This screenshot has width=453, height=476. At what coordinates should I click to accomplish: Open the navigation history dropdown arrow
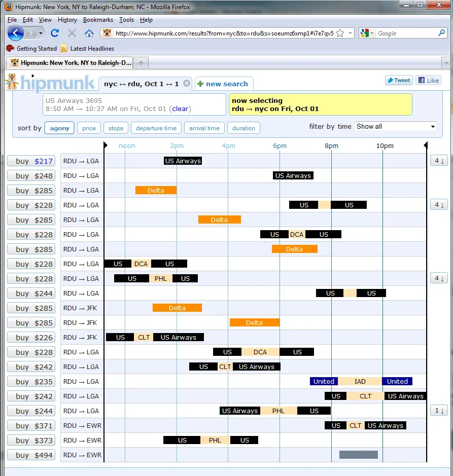click(41, 33)
